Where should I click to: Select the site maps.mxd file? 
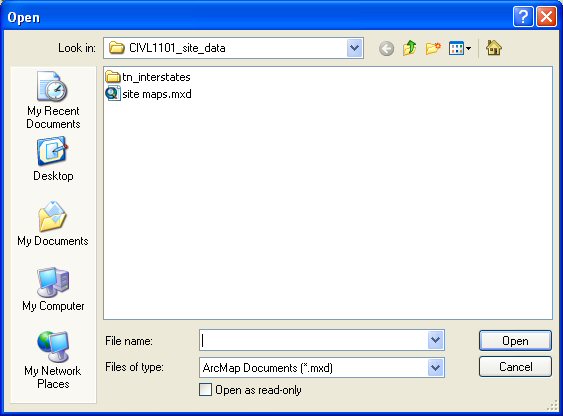point(149,94)
